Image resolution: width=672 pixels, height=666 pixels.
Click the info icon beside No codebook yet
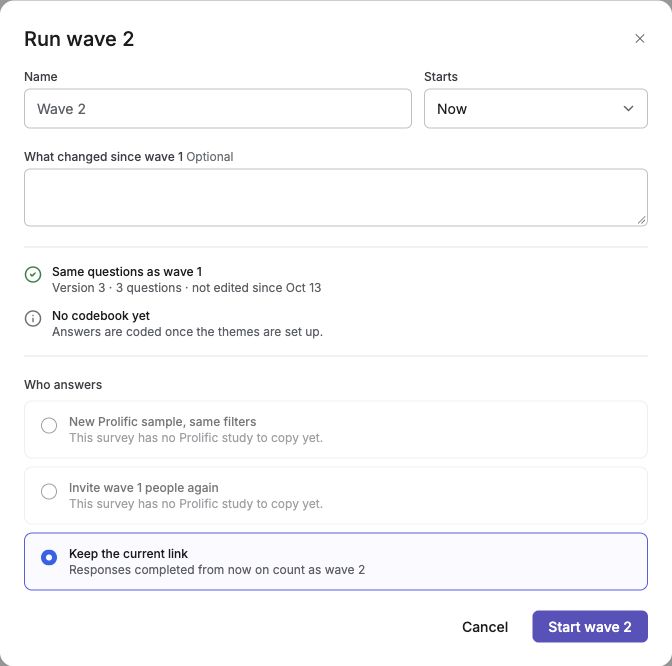tap(33, 318)
